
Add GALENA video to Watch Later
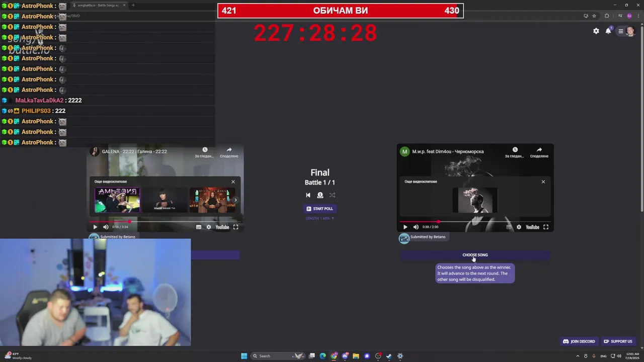(x=205, y=152)
